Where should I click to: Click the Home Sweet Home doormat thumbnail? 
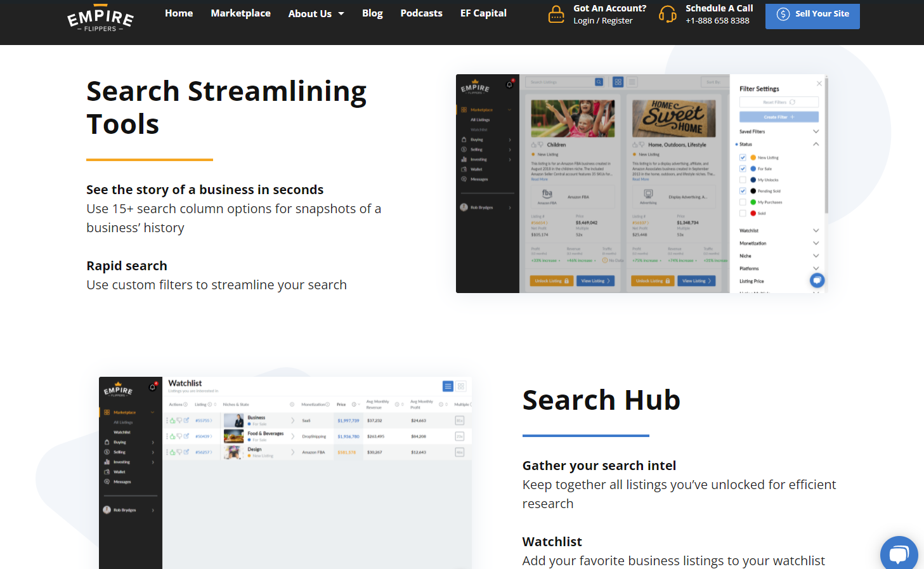(673, 118)
